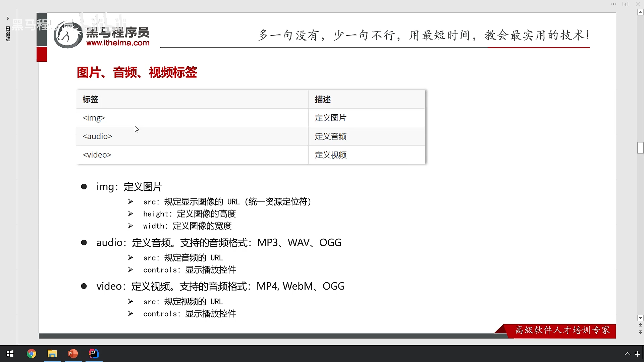Open File Explorer from the taskbar
The width and height of the screenshot is (644, 362).
(x=52, y=354)
